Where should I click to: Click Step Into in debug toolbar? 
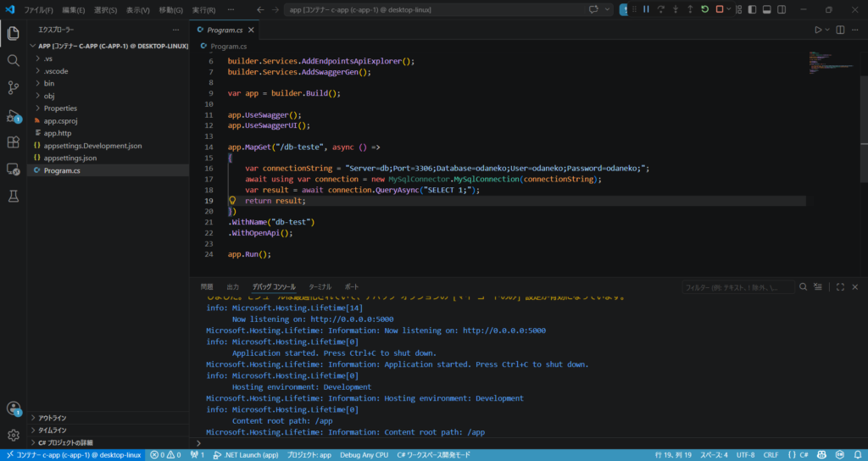676,9
